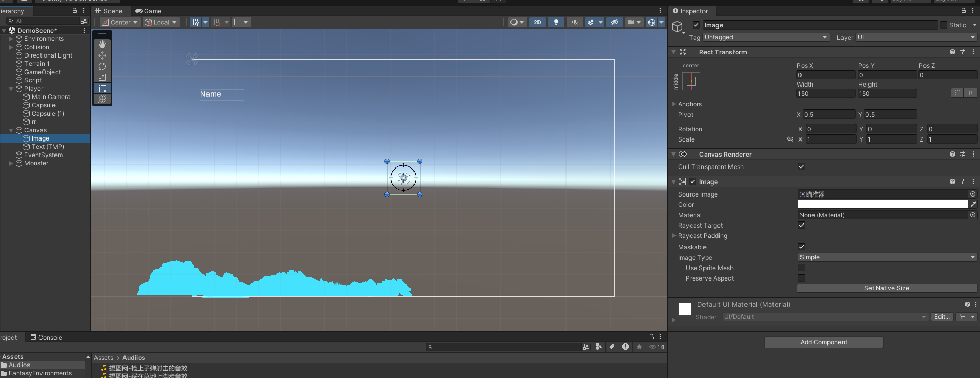This screenshot has height=378, width=980.
Task: Pick Material object selector circle
Action: pyautogui.click(x=973, y=215)
